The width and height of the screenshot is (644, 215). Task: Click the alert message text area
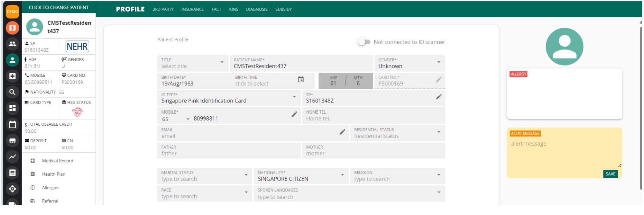(x=564, y=153)
